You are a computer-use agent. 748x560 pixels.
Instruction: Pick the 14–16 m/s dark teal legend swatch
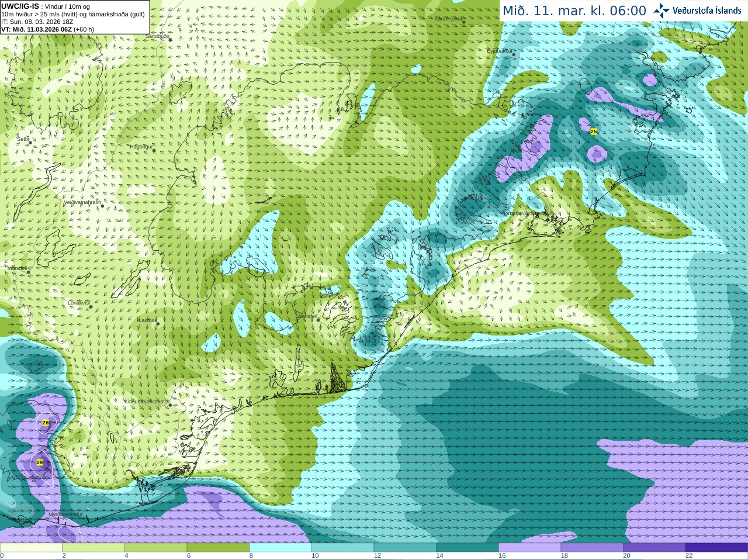pyautogui.click(x=467, y=547)
